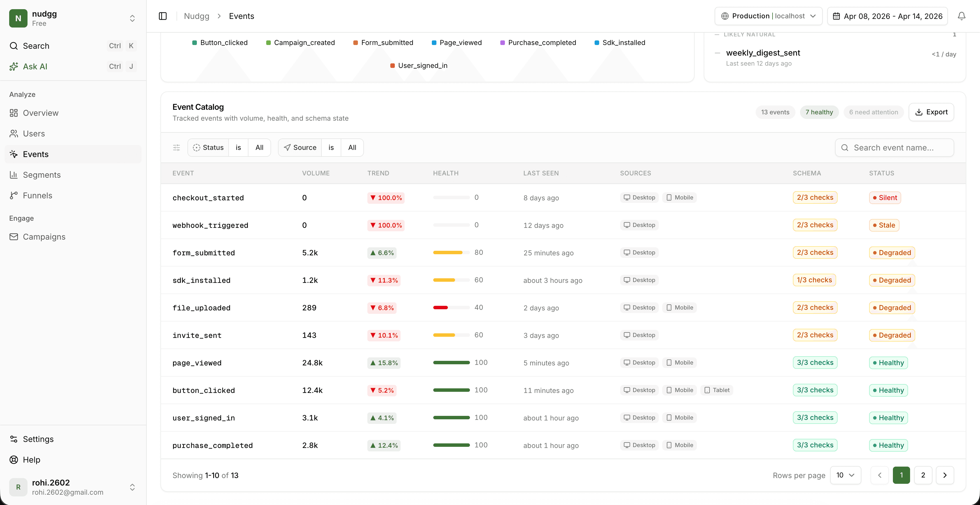Click the nudgg workspace logo
The height and width of the screenshot is (505, 980).
18,18
